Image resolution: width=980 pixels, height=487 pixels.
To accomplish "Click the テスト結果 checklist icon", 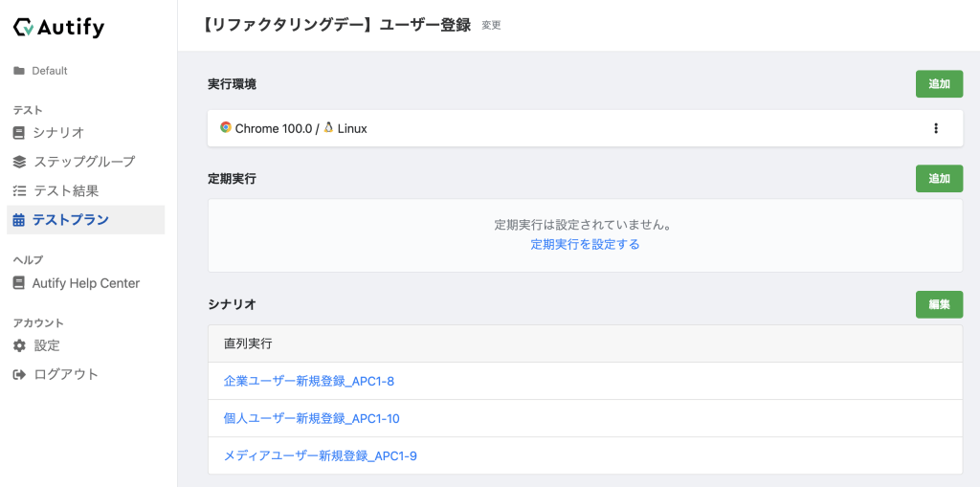I will [x=19, y=191].
